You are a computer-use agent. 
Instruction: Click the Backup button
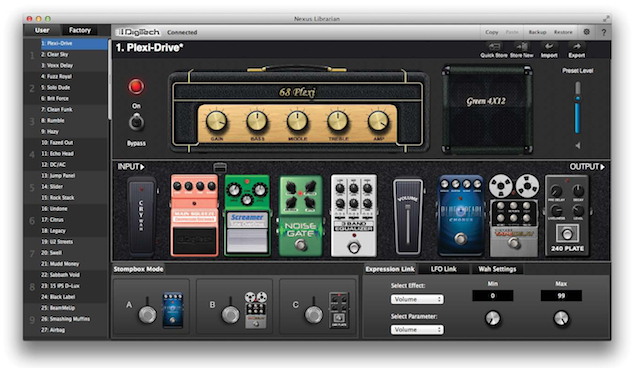coord(537,32)
